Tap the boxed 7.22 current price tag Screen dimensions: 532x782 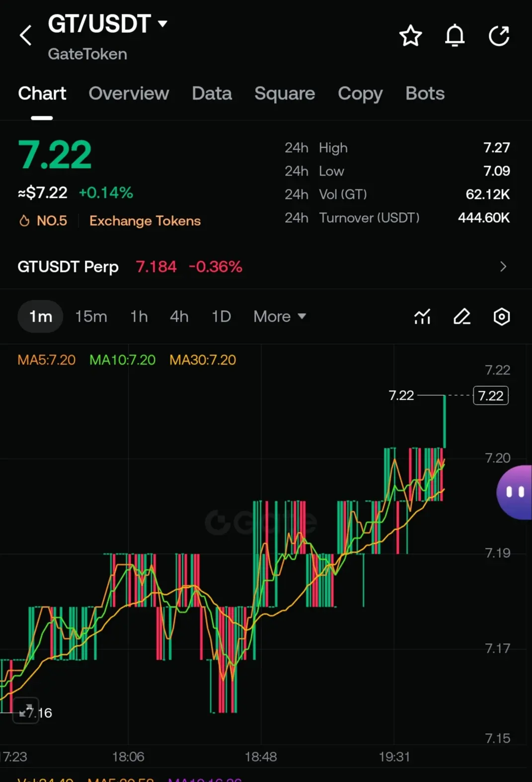point(491,396)
